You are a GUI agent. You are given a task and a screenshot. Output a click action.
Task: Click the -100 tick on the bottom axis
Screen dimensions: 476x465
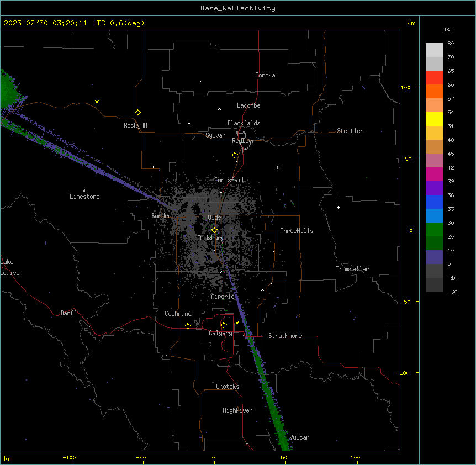(69, 457)
